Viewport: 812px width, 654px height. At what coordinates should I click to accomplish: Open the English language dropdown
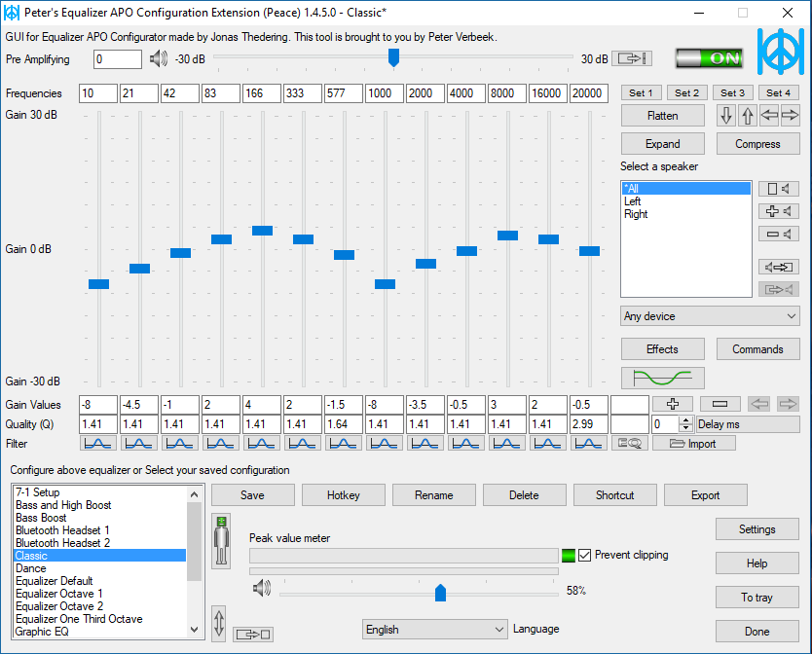[x=434, y=630]
